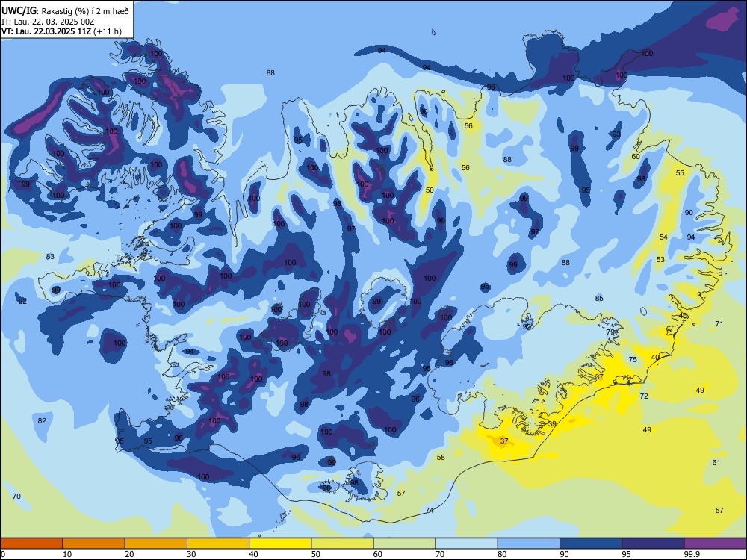Click the legend scale label '99.9'
This screenshot has height=560, width=747.
pos(692,554)
